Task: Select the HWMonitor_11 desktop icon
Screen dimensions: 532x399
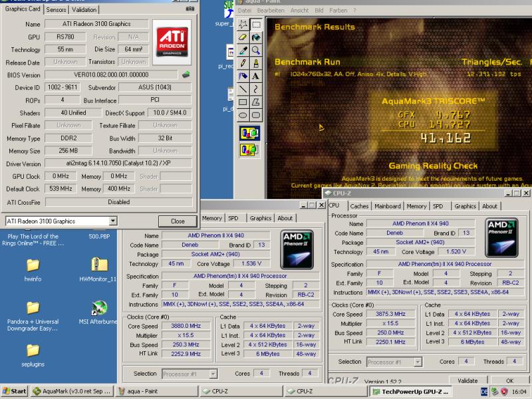Action: tap(98, 270)
